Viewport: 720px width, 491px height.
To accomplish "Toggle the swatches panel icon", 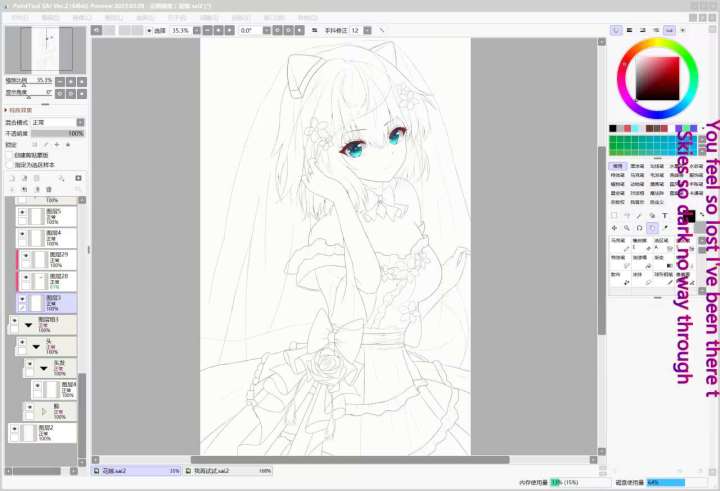I will point(669,30).
